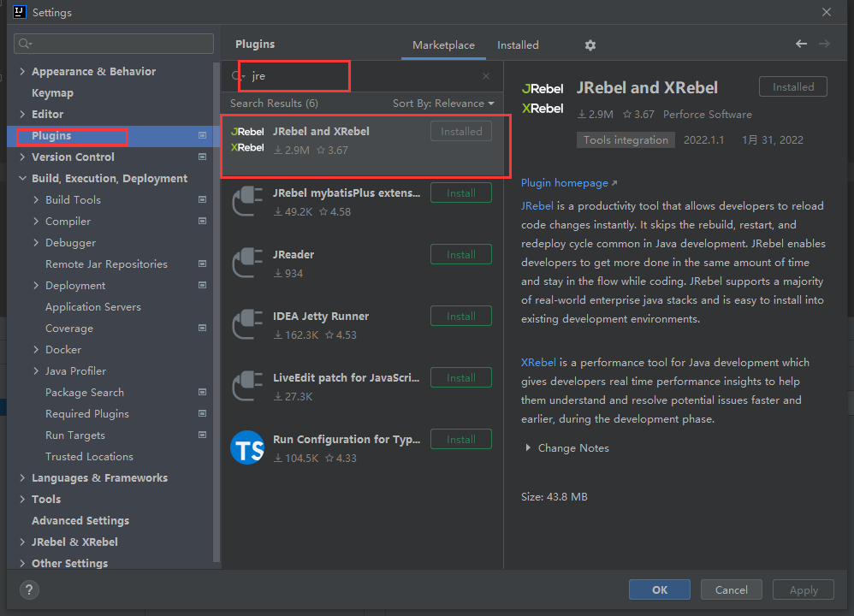Expand Java Profiler subtree
Screen dimensions: 854x616
click(36, 371)
